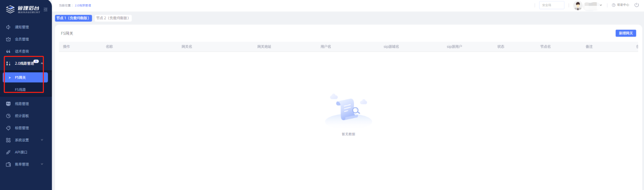Click the 通知管理 speaker icon
This screenshot has width=644, height=190.
[8, 27]
